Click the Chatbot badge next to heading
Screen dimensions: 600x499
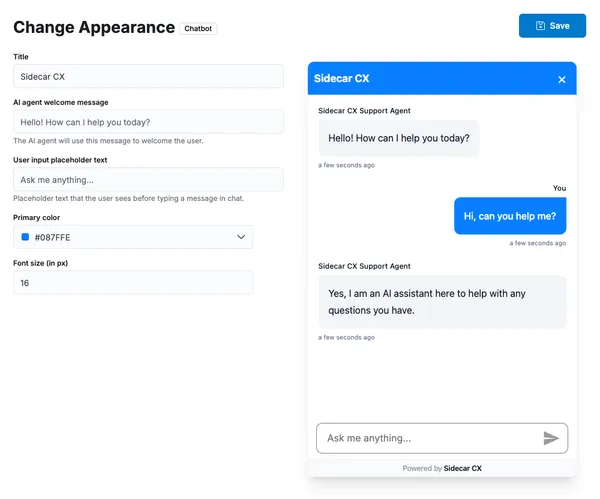tap(198, 29)
